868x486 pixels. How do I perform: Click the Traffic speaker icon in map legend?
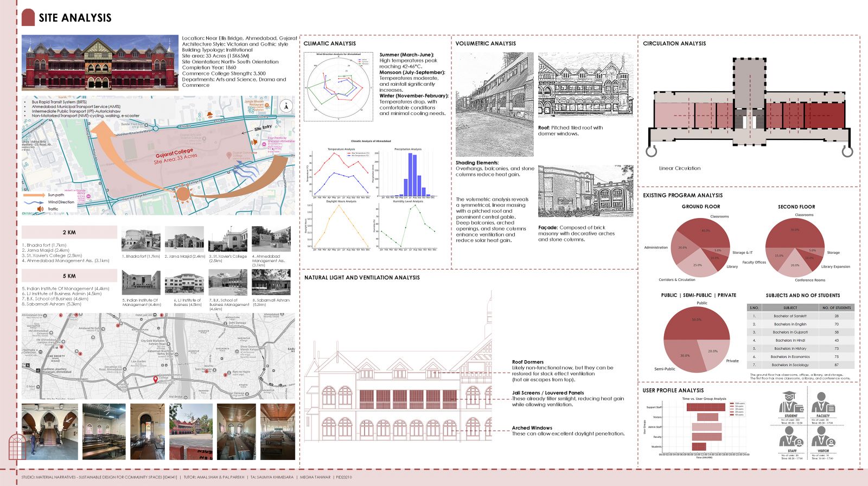[x=41, y=209]
